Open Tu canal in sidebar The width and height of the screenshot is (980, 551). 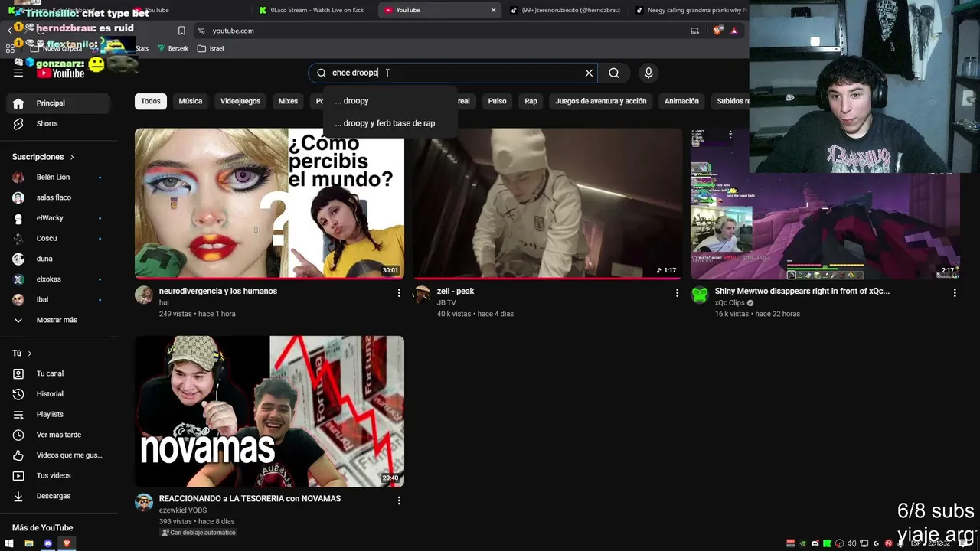click(58, 373)
